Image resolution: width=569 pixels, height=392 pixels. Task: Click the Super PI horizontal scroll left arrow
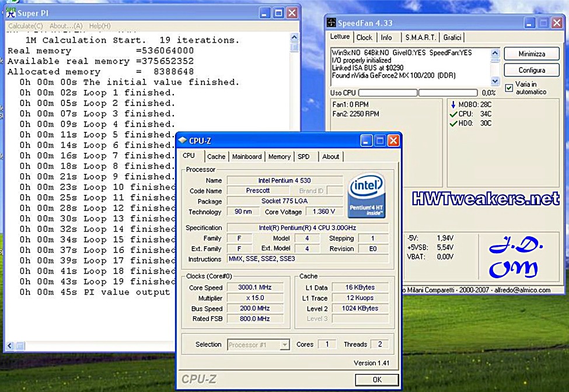tap(10, 346)
